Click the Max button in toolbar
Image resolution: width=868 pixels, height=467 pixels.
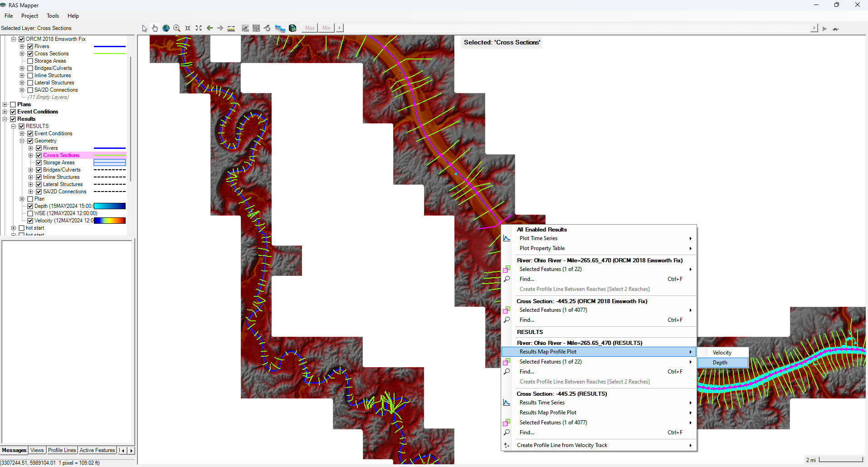[x=310, y=28]
